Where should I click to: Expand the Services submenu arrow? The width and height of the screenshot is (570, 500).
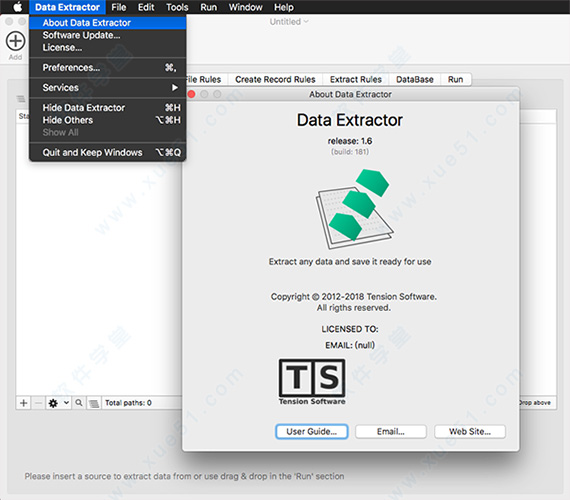pos(175,88)
